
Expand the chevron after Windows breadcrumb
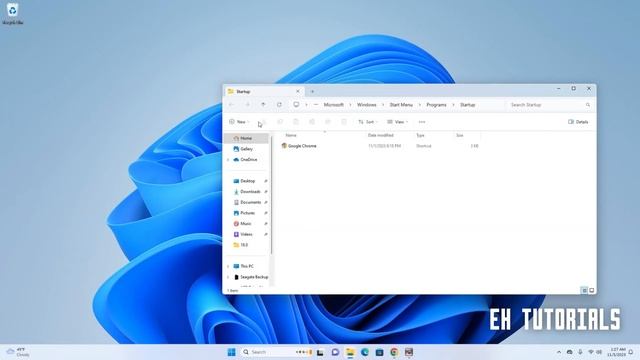click(383, 104)
